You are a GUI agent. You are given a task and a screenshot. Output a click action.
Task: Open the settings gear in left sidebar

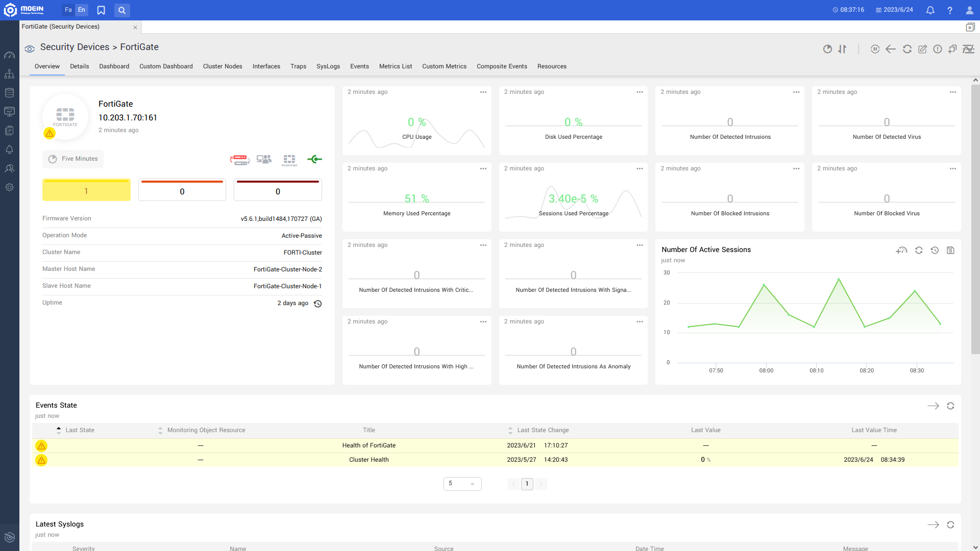(9, 187)
